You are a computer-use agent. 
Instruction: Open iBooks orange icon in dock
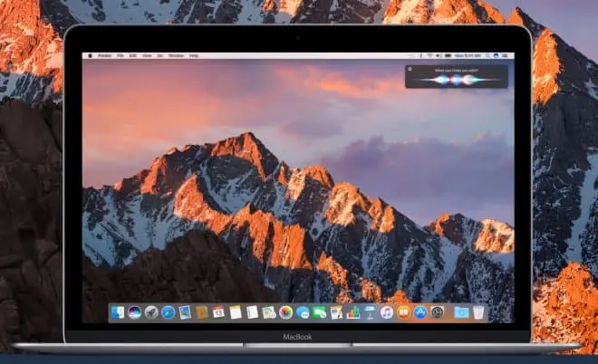(x=403, y=312)
